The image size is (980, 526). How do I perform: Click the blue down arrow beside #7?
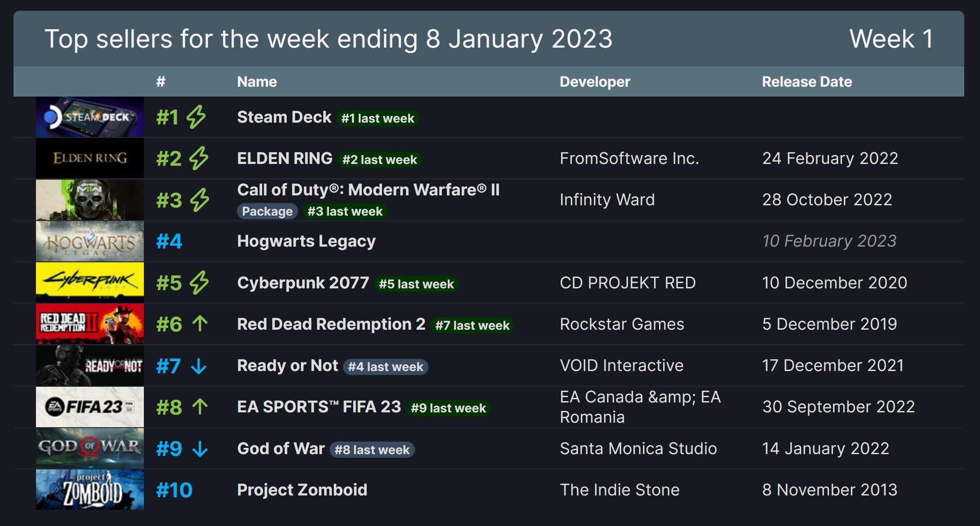click(x=199, y=366)
